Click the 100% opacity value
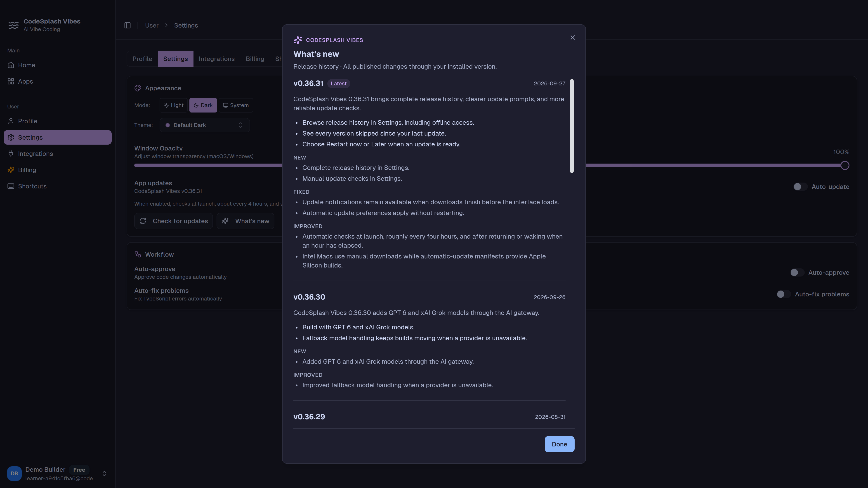868x488 pixels. [841, 152]
